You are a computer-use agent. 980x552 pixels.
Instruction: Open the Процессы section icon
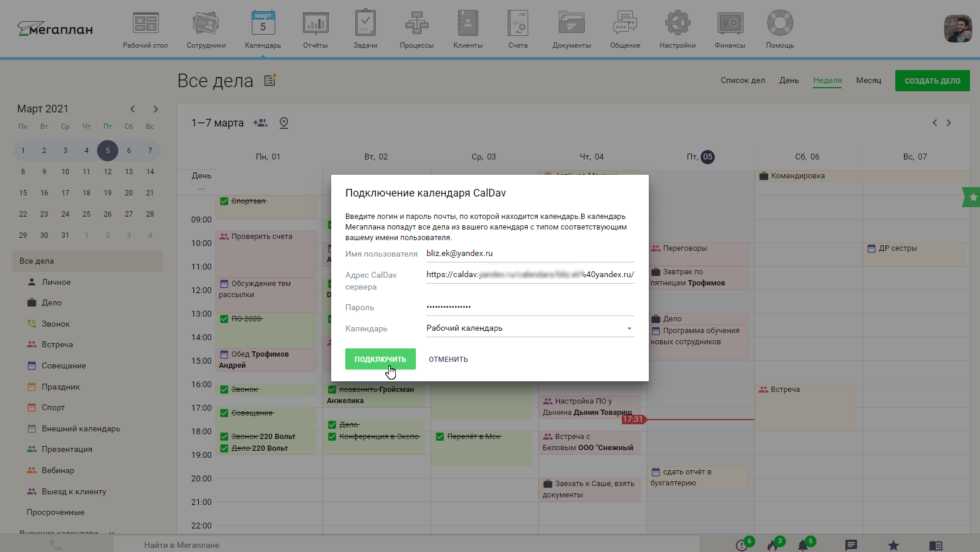coord(416,24)
